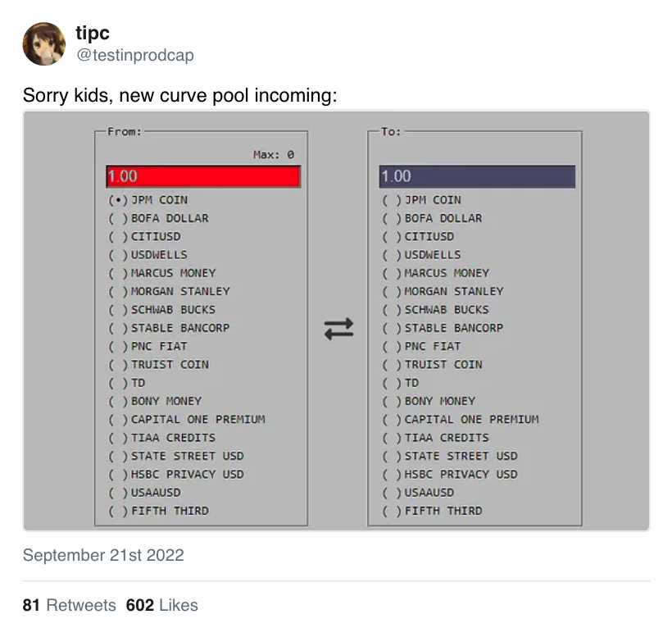Image resolution: width=672 pixels, height=628 pixels.
Task: Click the To amount field
Action: [477, 176]
